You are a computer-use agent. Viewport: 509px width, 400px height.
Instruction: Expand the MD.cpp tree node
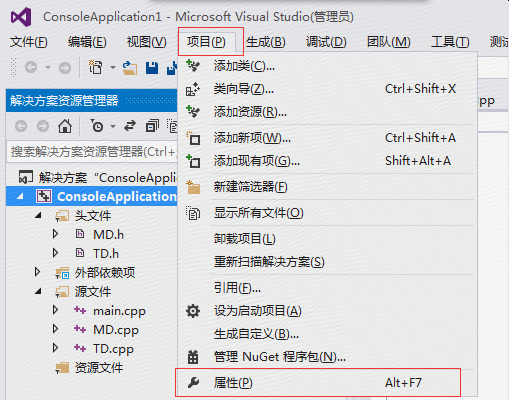click(x=56, y=329)
